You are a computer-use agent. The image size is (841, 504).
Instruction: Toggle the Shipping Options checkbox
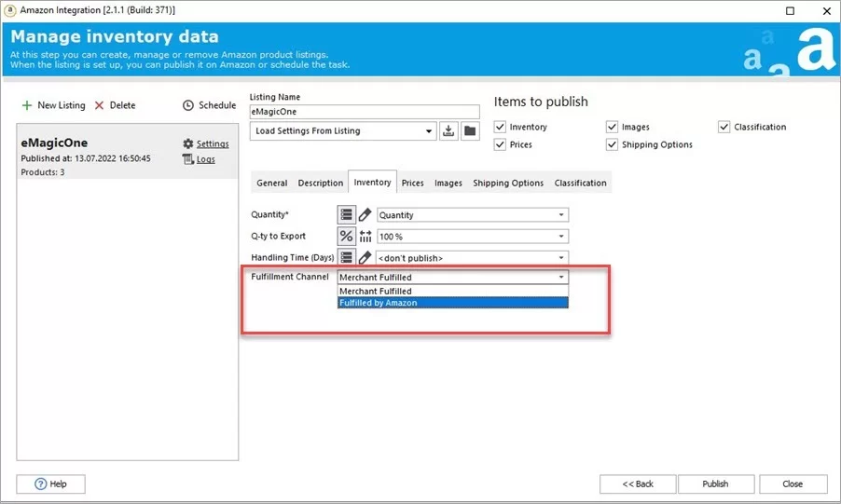point(613,144)
